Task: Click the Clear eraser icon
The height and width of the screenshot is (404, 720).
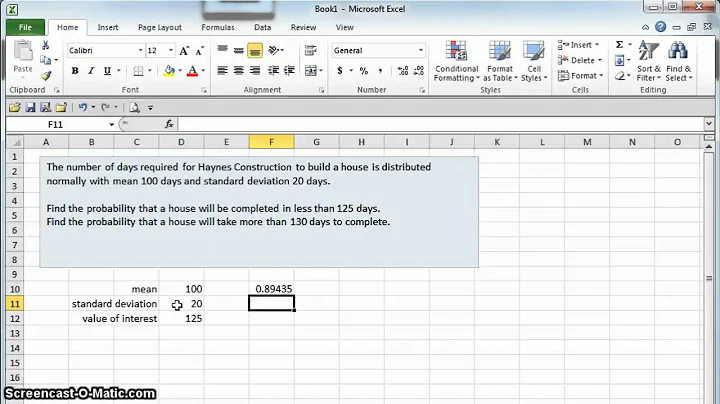Action: click(x=619, y=76)
